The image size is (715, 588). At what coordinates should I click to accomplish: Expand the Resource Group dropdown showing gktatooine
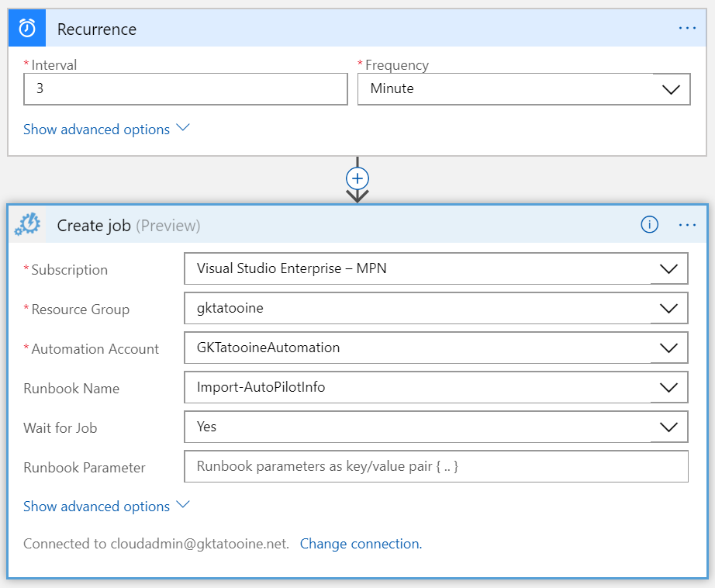436,308
